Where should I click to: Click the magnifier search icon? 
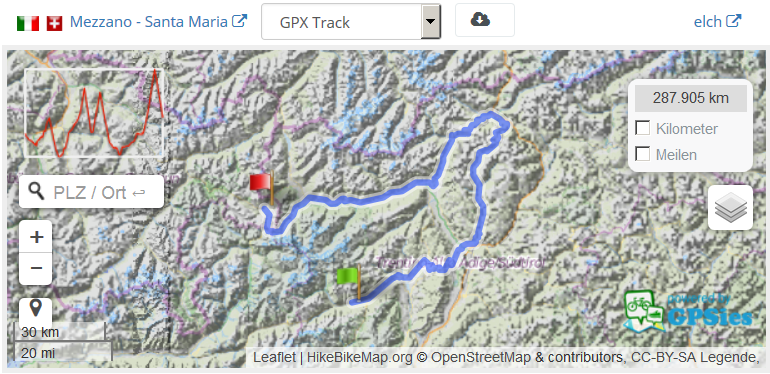pyautogui.click(x=37, y=192)
